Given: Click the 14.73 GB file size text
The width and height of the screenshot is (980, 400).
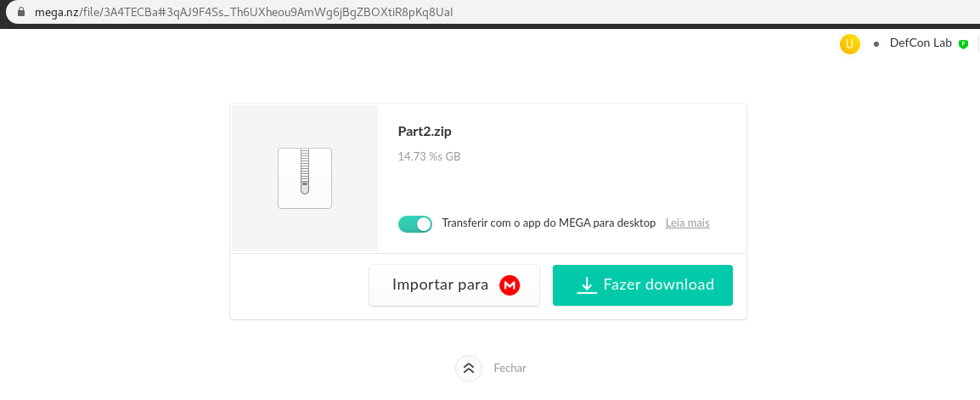Looking at the screenshot, I should [430, 156].
